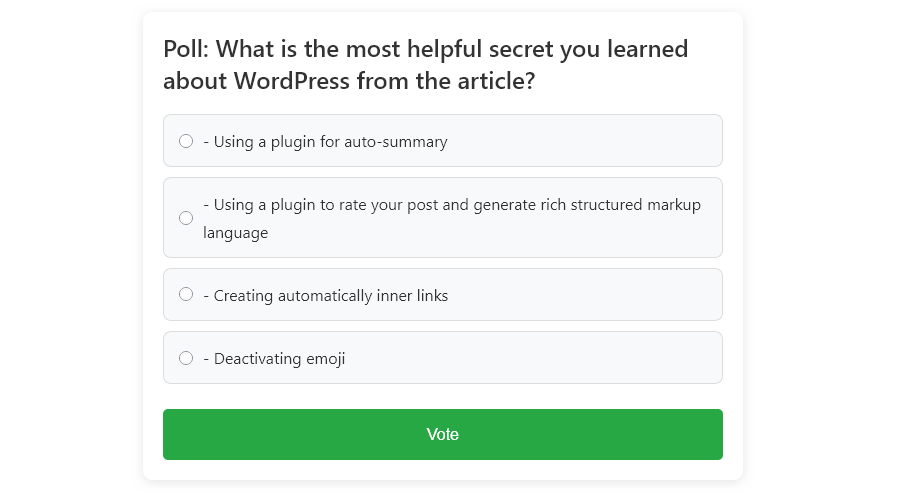This screenshot has width=909, height=497.
Task: Click 'auto-summary' word in first option
Action: coord(395,142)
